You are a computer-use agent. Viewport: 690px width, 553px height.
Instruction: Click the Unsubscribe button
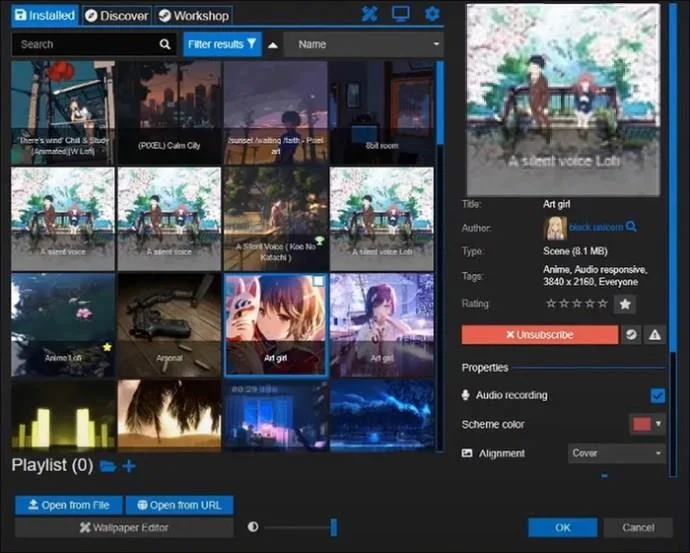(540, 335)
